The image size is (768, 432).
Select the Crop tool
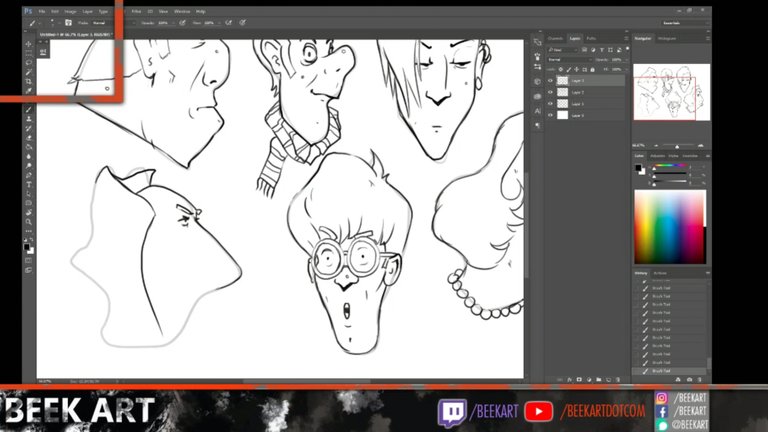point(29,81)
